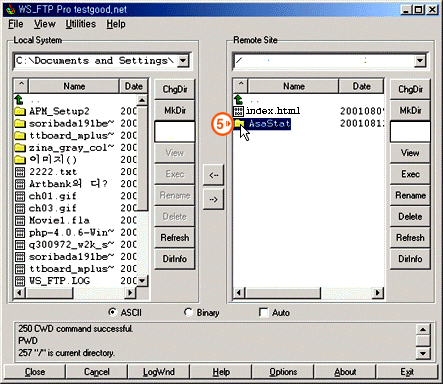Open the View menu
The width and height of the screenshot is (443, 384).
[x=44, y=24]
